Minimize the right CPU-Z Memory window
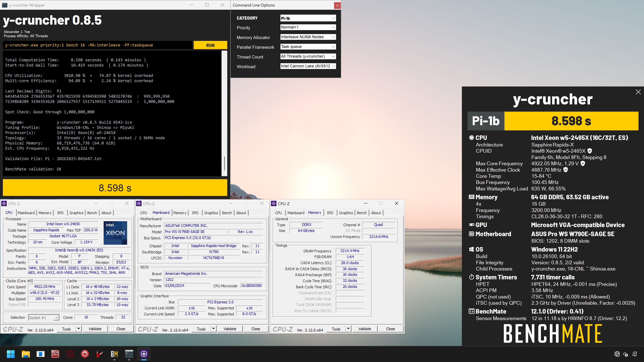This screenshot has width=644, height=362. pyautogui.click(x=365, y=203)
